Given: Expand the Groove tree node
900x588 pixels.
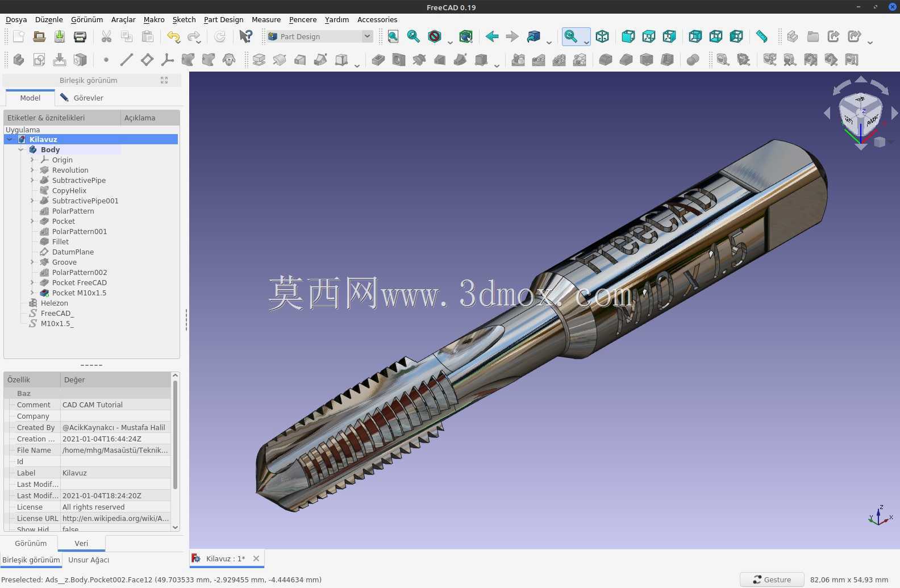Looking at the screenshot, I should coord(32,262).
